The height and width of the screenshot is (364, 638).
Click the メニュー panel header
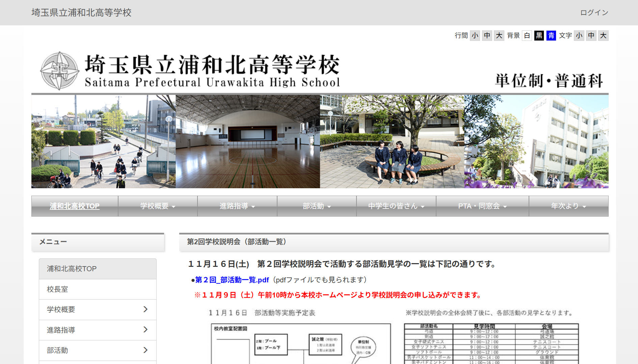(x=98, y=242)
